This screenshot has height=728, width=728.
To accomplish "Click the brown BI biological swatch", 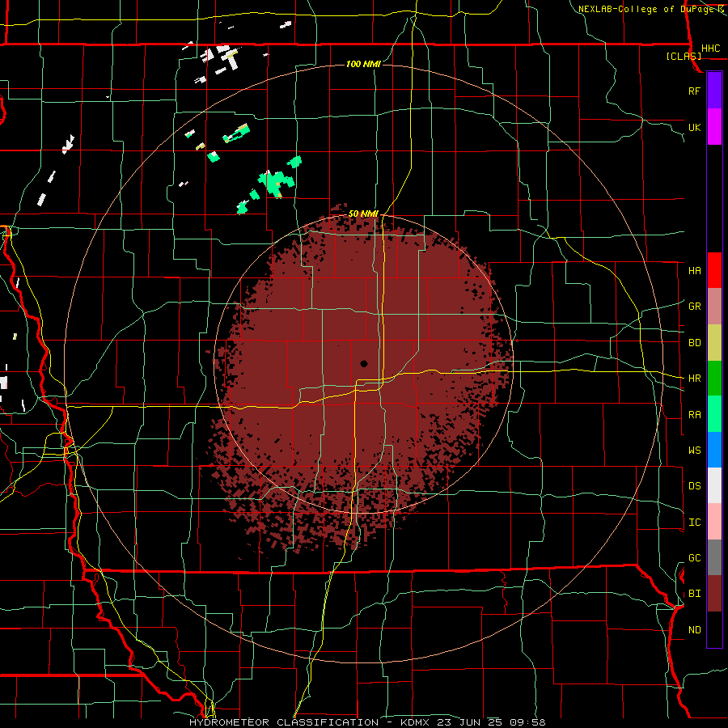I will (x=714, y=594).
